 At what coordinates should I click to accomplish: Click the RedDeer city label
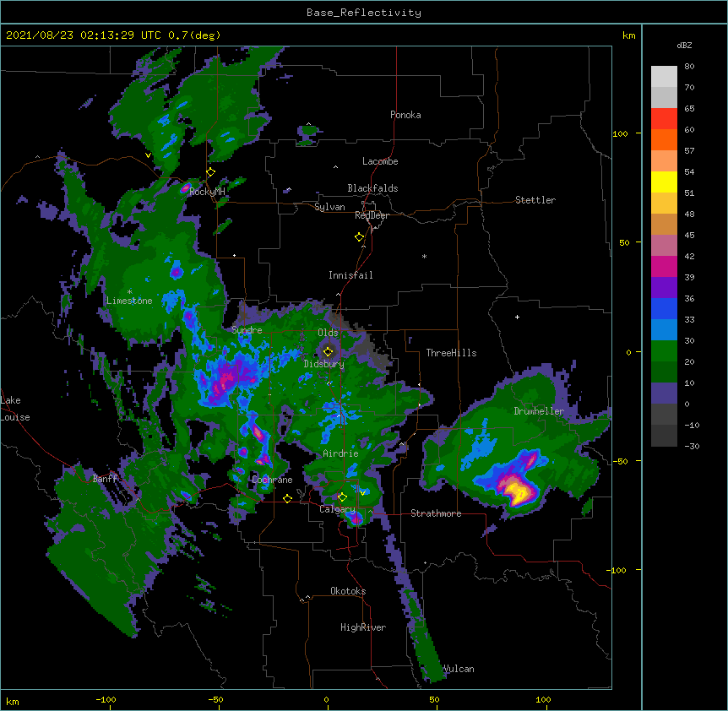pyautogui.click(x=372, y=215)
